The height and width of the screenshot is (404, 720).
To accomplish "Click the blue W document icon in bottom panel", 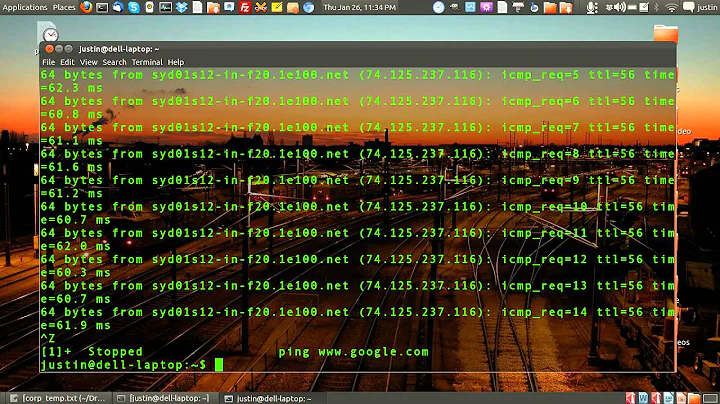I will click(643, 398).
